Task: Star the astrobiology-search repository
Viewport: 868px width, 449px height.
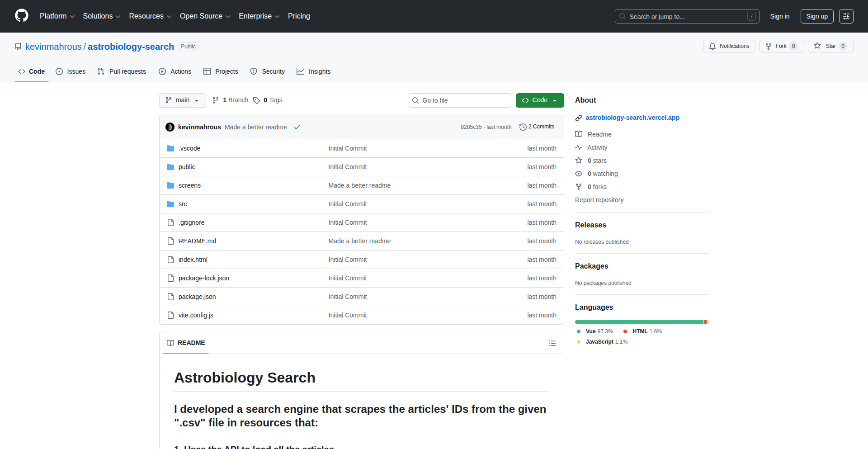Action: coord(830,46)
